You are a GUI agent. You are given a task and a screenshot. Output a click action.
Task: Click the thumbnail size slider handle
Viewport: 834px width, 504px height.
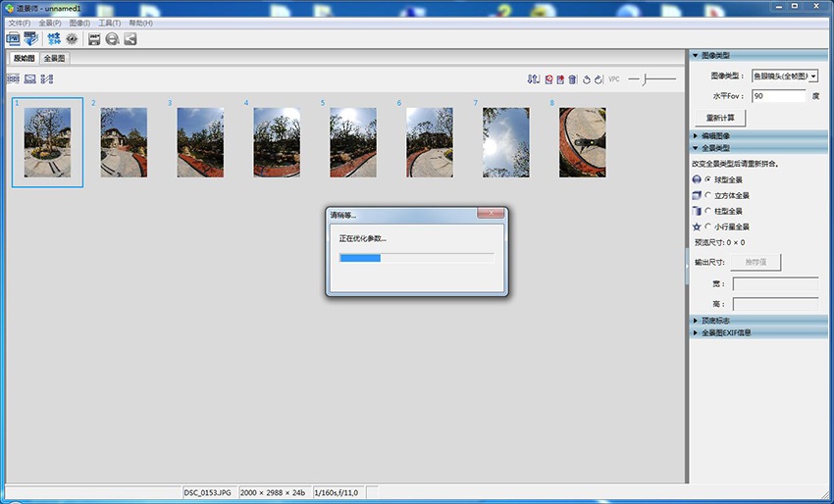[644, 78]
